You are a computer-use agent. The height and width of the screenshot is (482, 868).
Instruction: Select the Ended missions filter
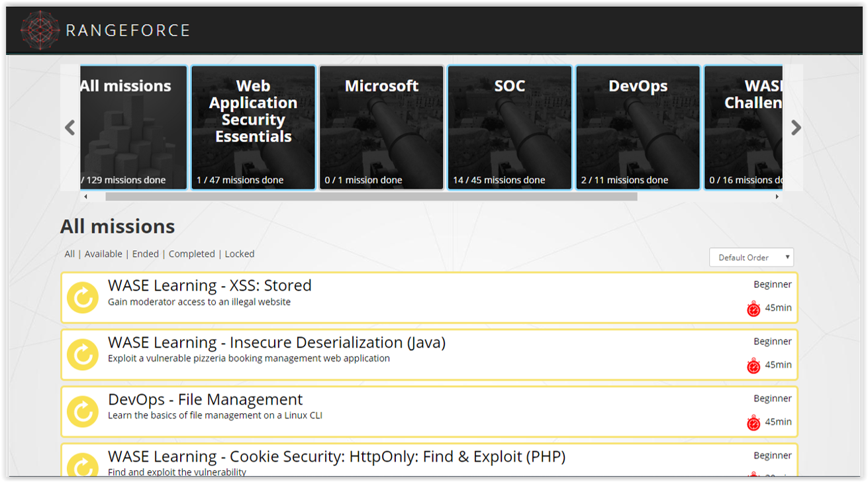tap(145, 254)
